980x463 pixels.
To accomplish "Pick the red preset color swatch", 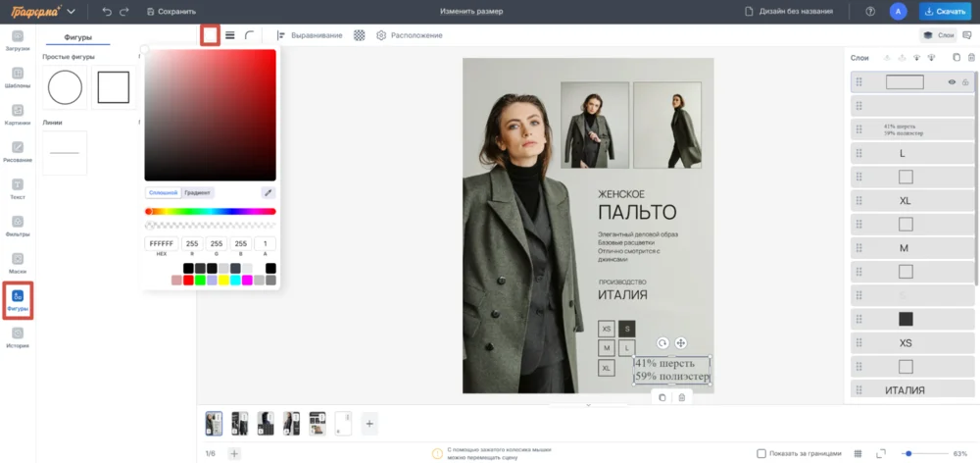I will coord(188,281).
